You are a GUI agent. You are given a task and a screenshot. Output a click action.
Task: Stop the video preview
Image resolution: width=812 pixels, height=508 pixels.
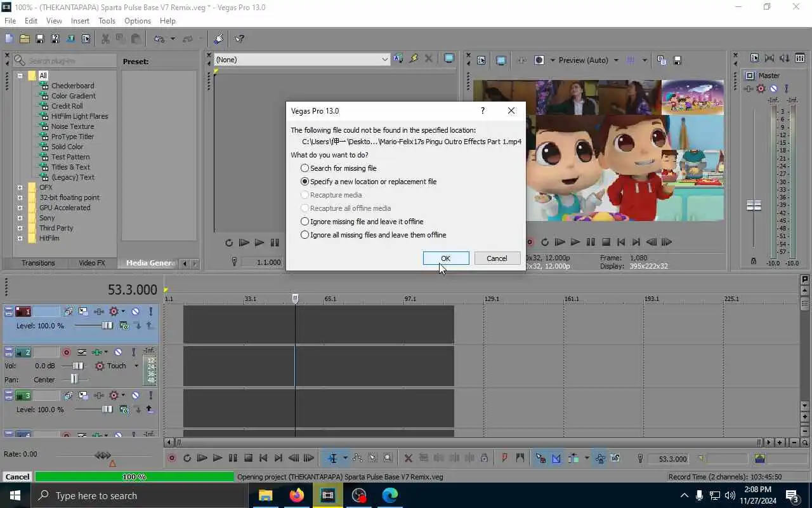pyautogui.click(x=606, y=242)
